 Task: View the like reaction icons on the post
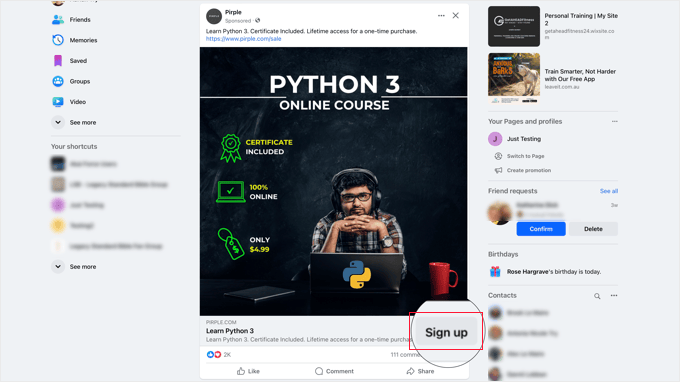click(x=214, y=355)
